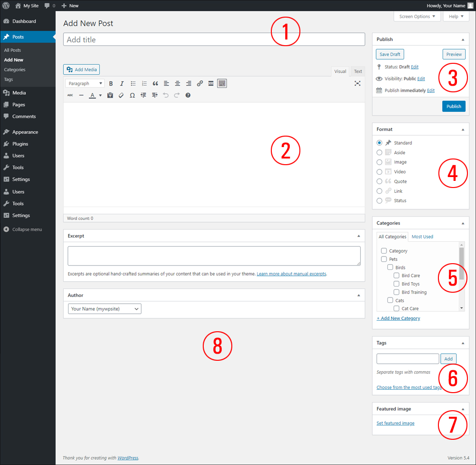Click the Add title field
The width and height of the screenshot is (476, 465).
(214, 40)
